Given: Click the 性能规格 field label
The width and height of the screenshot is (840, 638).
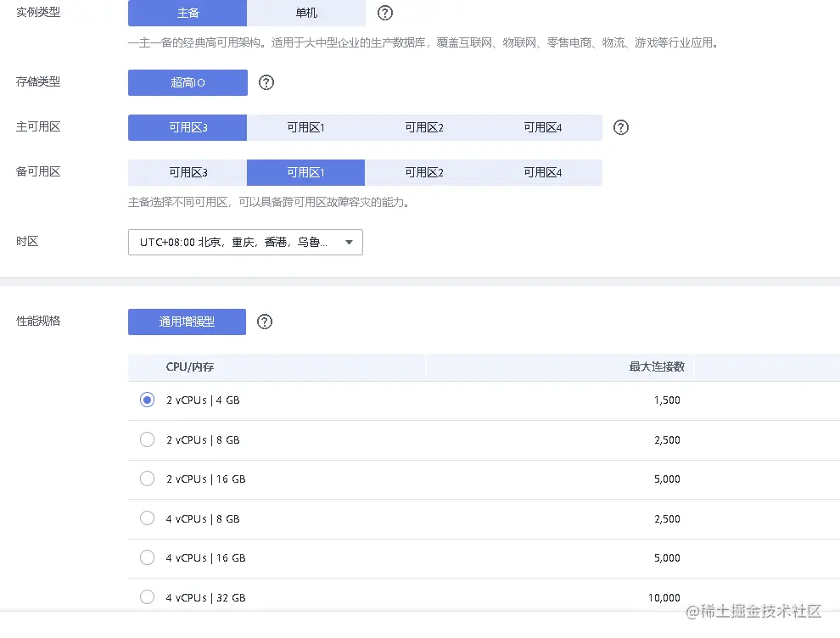Looking at the screenshot, I should pyautogui.click(x=38, y=321).
